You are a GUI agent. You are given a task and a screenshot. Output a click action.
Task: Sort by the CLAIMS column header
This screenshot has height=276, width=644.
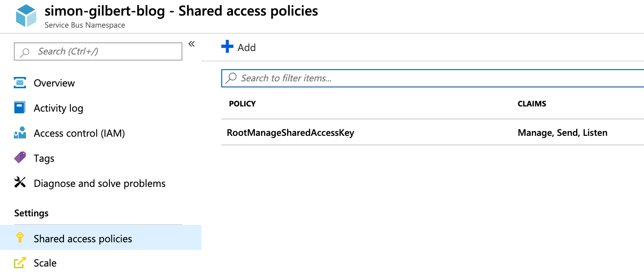pyautogui.click(x=532, y=104)
